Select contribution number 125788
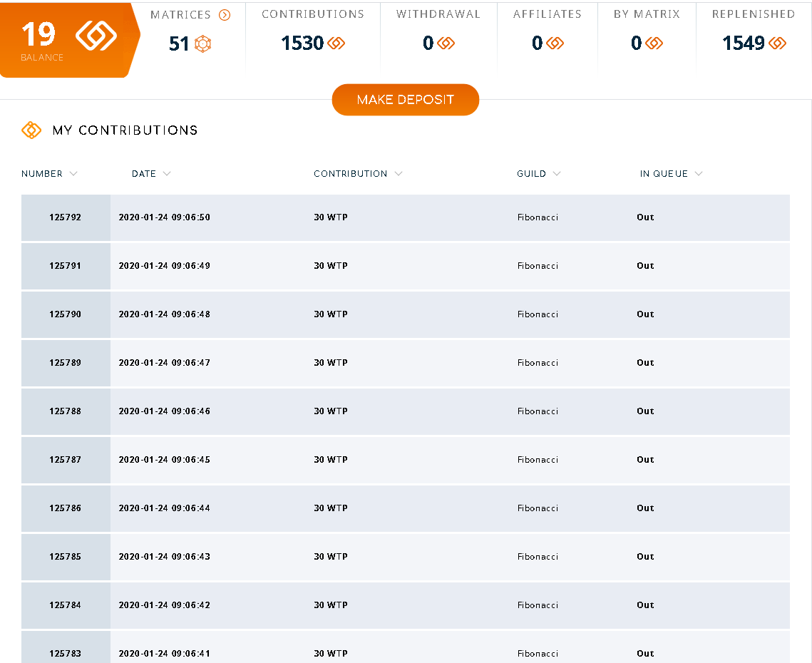 66,411
